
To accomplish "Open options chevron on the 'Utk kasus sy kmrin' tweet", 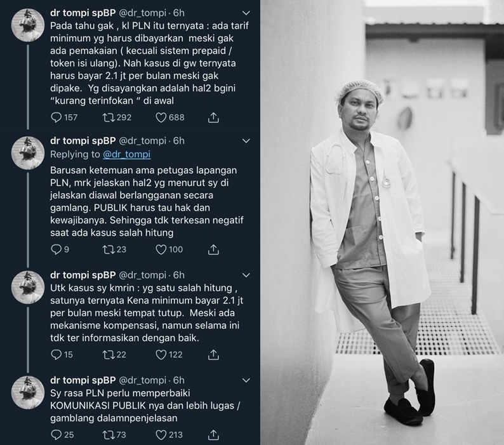I will [x=246, y=276].
